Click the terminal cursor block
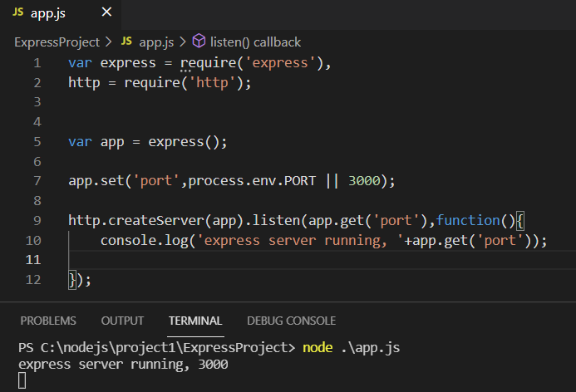This screenshot has width=576, height=392. (x=22, y=380)
